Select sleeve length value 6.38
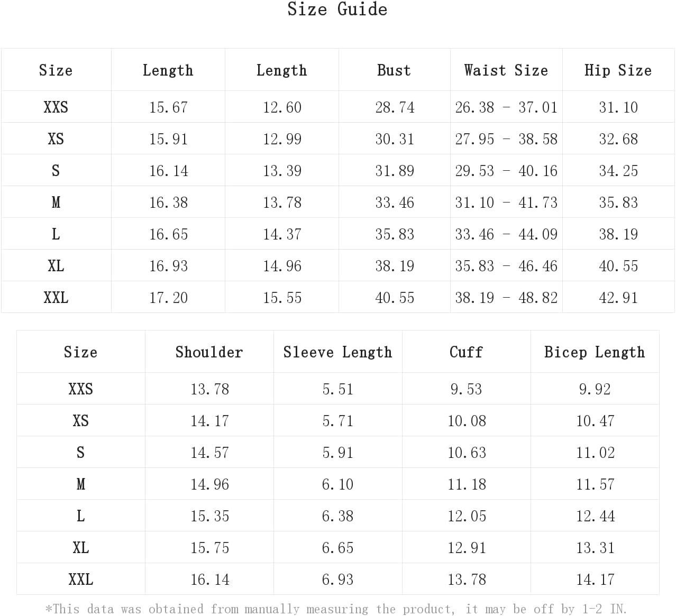 click(x=337, y=516)
